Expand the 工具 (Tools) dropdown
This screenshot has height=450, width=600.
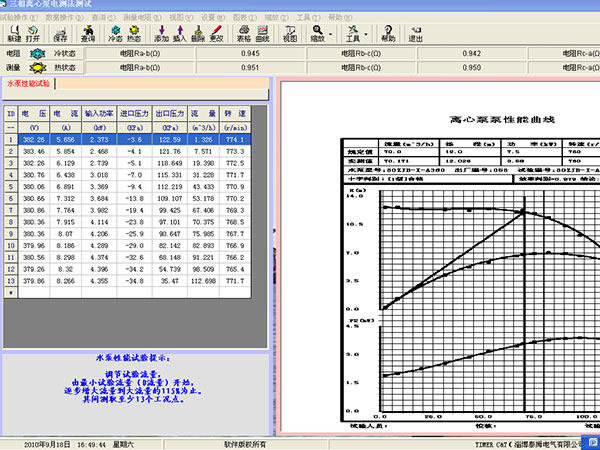pyautogui.click(x=364, y=34)
